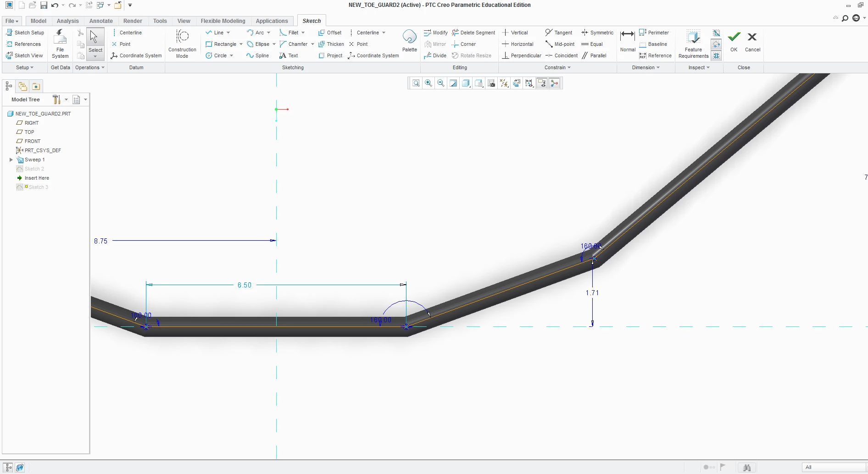Select the Circle sketch tool
Viewport: 868px width, 474px height.
216,55
